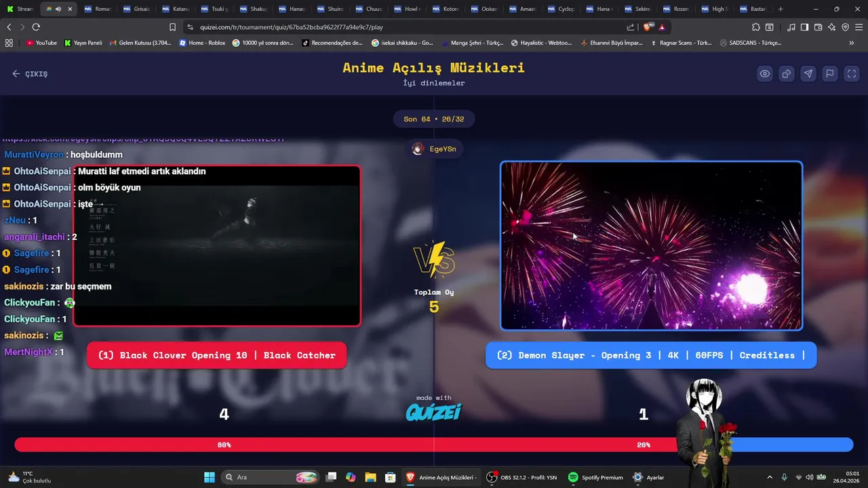
Task: Switch to Spotify Premium on taskbar
Action: coord(595,477)
